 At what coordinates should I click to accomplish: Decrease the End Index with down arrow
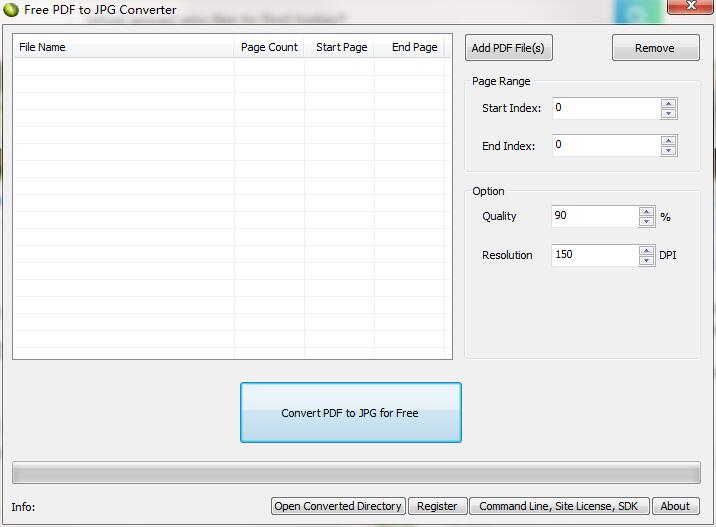tap(668, 151)
